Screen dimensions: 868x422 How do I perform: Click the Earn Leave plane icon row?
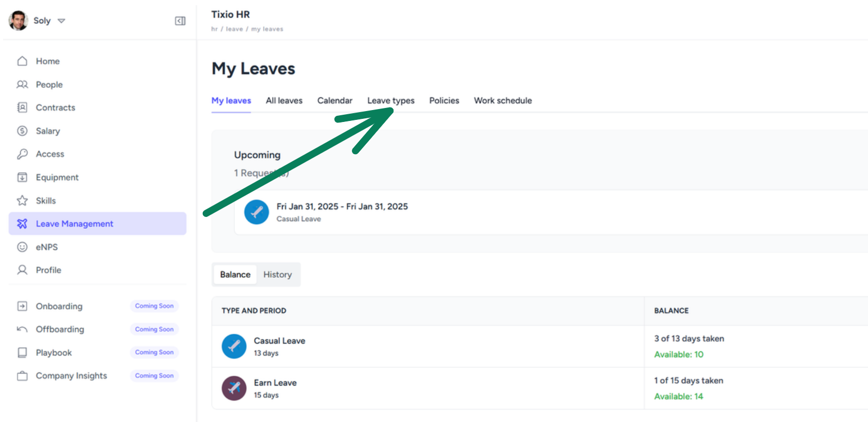(x=540, y=388)
